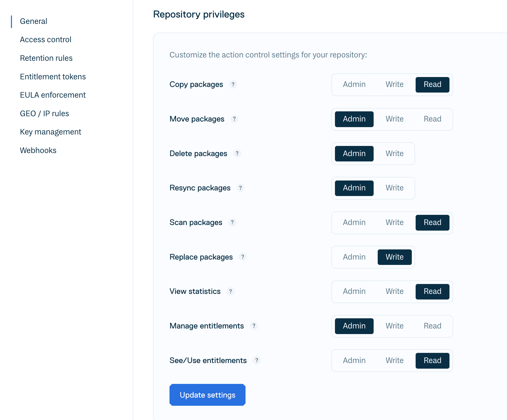Open Access control settings section

click(46, 40)
